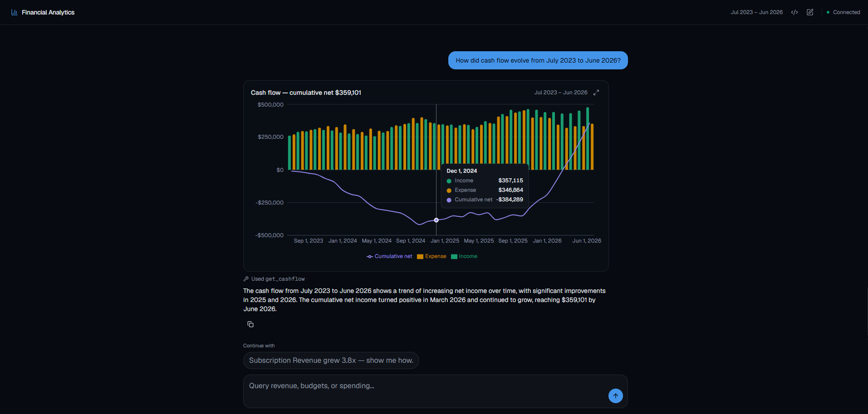The height and width of the screenshot is (414, 868).
Task: Click the user question message bubble
Action: tap(538, 60)
